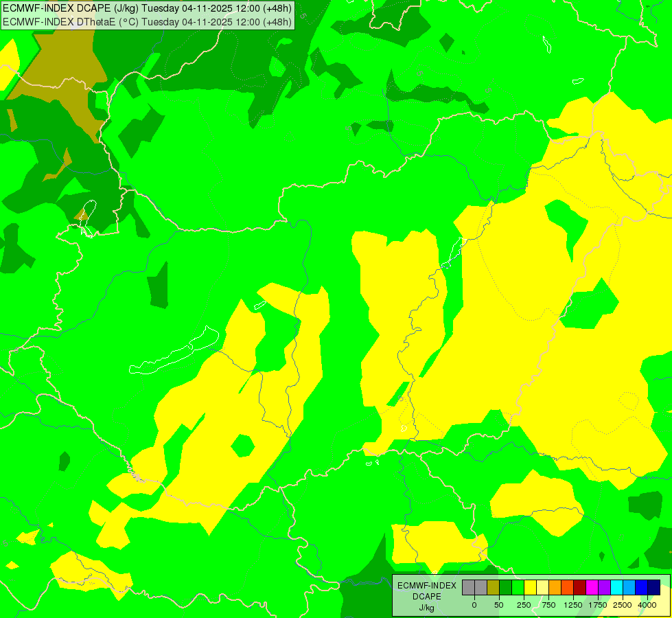672x618 pixels.
Task: Click the dark red legend swatch
Action: click(x=579, y=588)
